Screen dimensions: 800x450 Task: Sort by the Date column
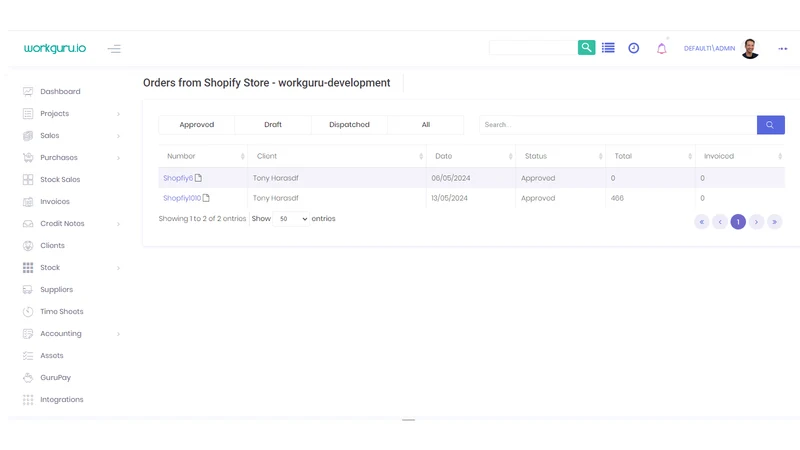471,156
